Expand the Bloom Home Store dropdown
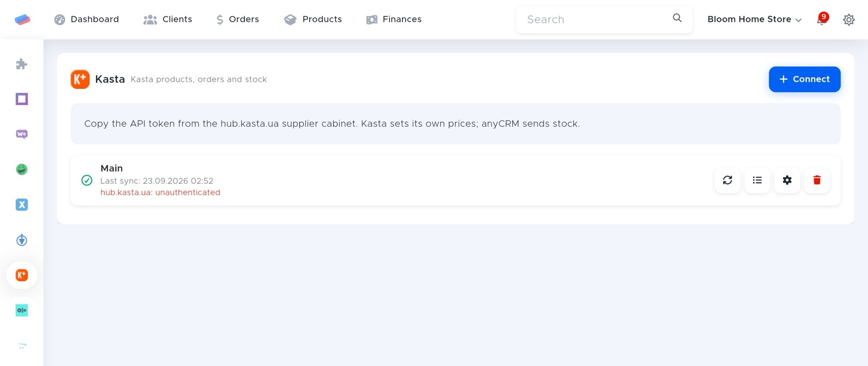Screen dimensions: 868x366 point(754,20)
